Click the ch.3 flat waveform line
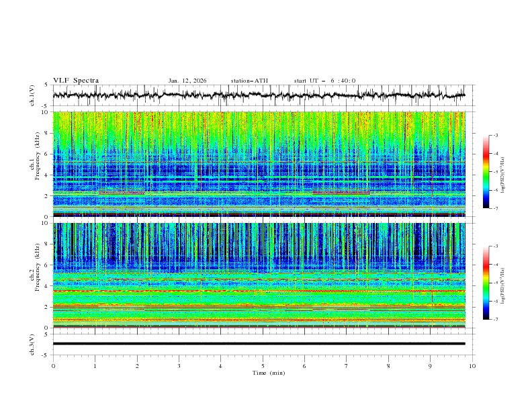532x411 pixels. click(x=259, y=344)
